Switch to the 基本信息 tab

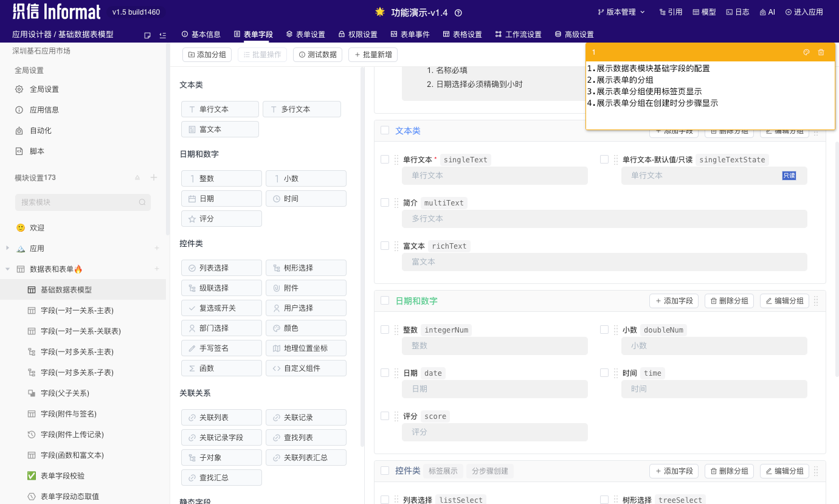point(205,34)
